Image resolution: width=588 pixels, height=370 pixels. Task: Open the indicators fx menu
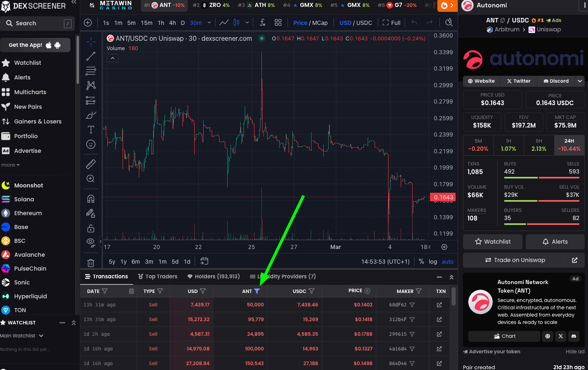pos(263,23)
